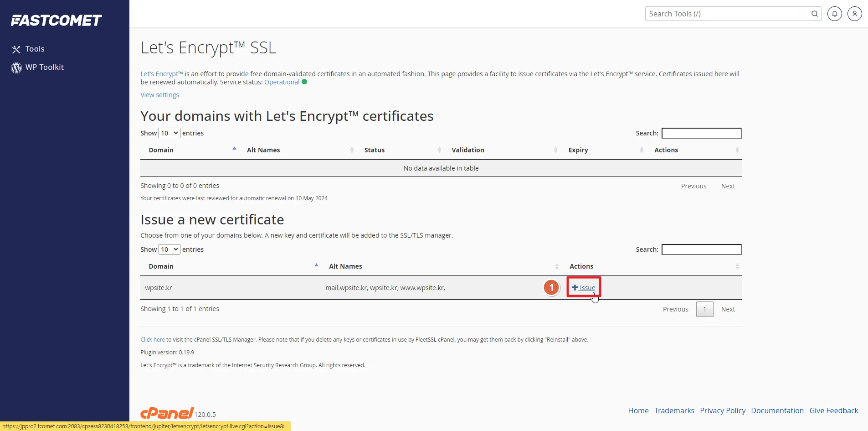The image size is (868, 431).
Task: Open the Give Feedback footer link
Action: (833, 410)
